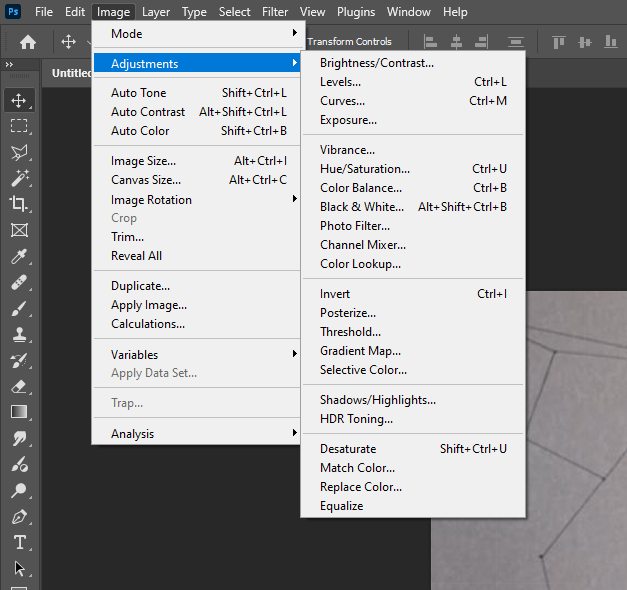Choose Brightness/Contrast adjustment
This screenshot has width=627, height=590.
pyautogui.click(x=413, y=63)
